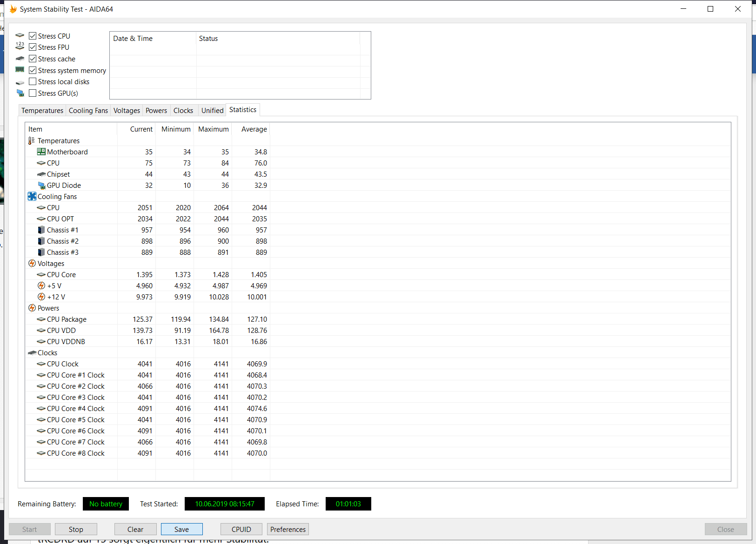Switch to the Voltages tab
756x544 pixels.
[127, 110]
